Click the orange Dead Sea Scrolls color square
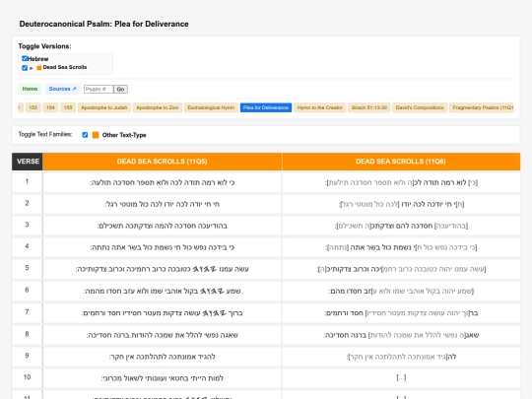 [x=39, y=68]
